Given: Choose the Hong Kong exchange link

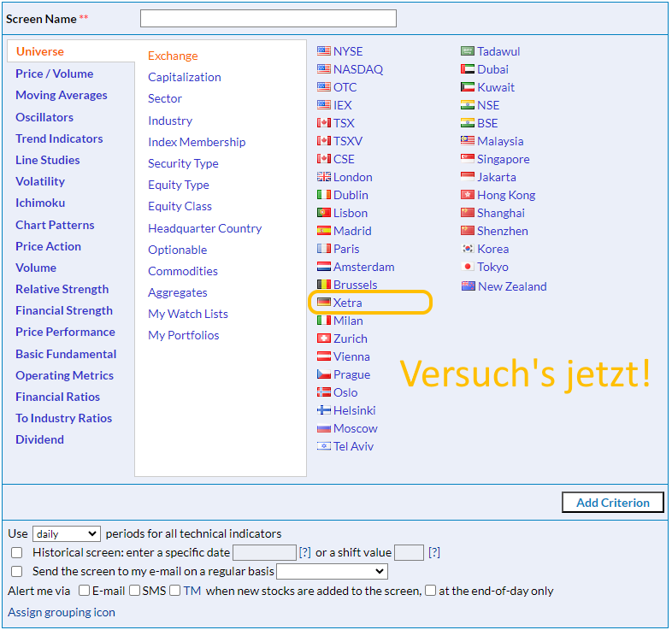Looking at the screenshot, I should tap(506, 195).
